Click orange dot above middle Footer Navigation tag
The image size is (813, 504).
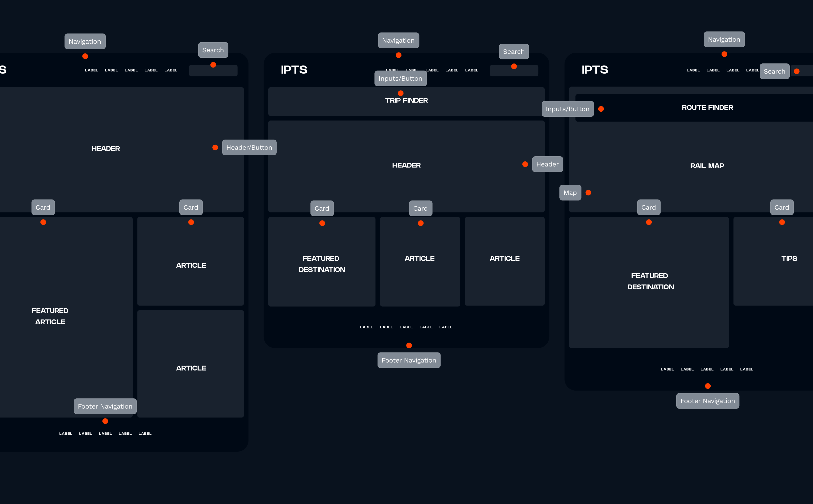click(409, 345)
